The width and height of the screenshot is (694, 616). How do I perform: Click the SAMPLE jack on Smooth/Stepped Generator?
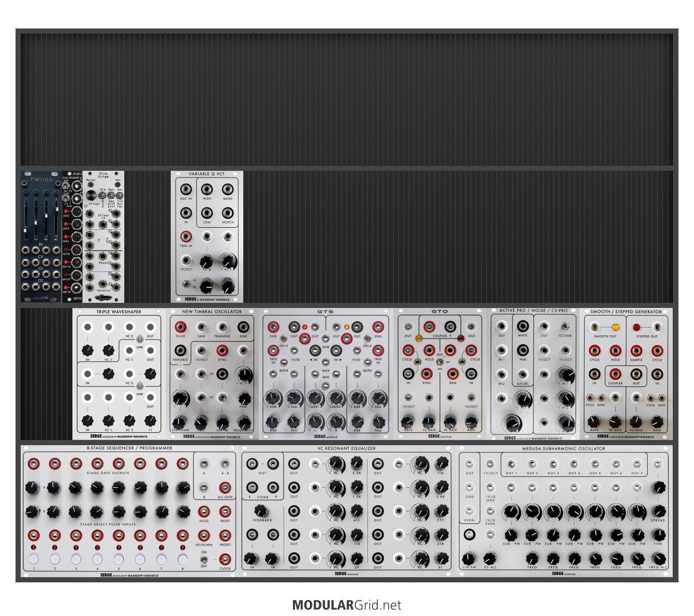[637, 350]
